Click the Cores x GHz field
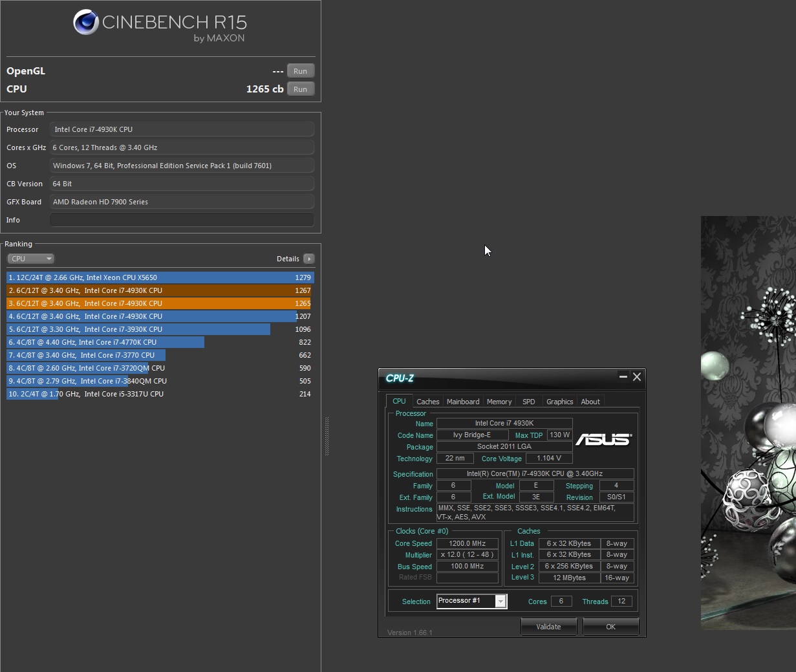Viewport: 796px width, 672px height. (x=182, y=147)
